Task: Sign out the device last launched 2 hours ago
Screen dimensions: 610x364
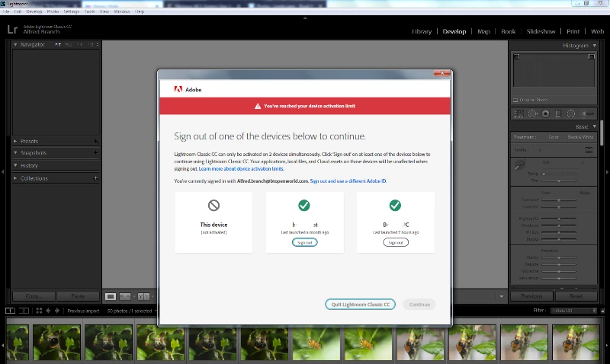Action: (x=396, y=242)
